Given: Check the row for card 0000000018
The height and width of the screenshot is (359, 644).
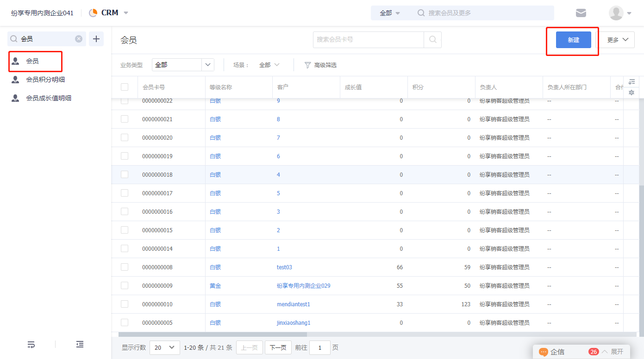Looking at the screenshot, I should (125, 174).
